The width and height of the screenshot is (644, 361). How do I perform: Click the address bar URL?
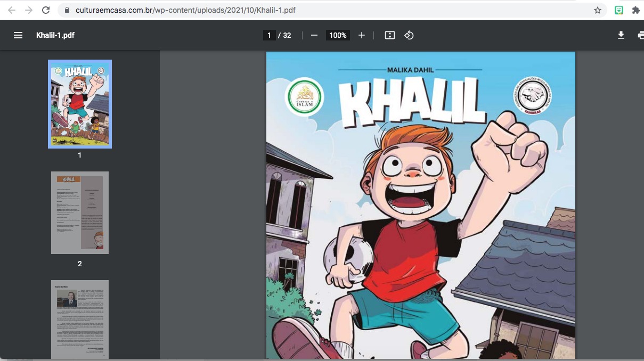(185, 10)
